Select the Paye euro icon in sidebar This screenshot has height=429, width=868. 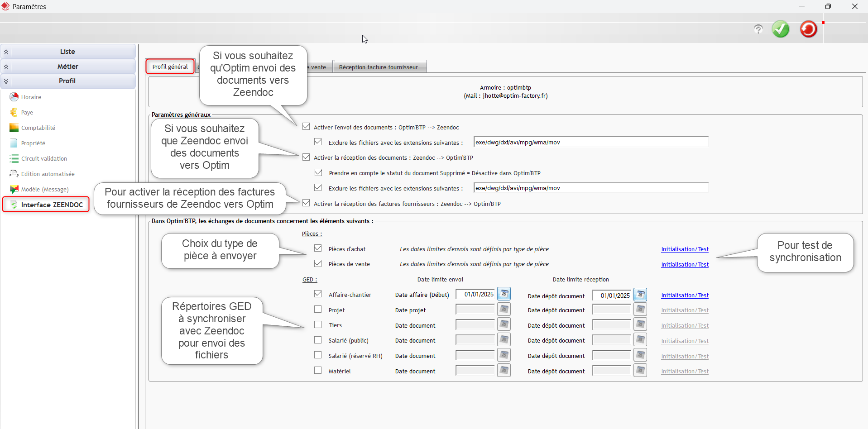[x=14, y=112]
